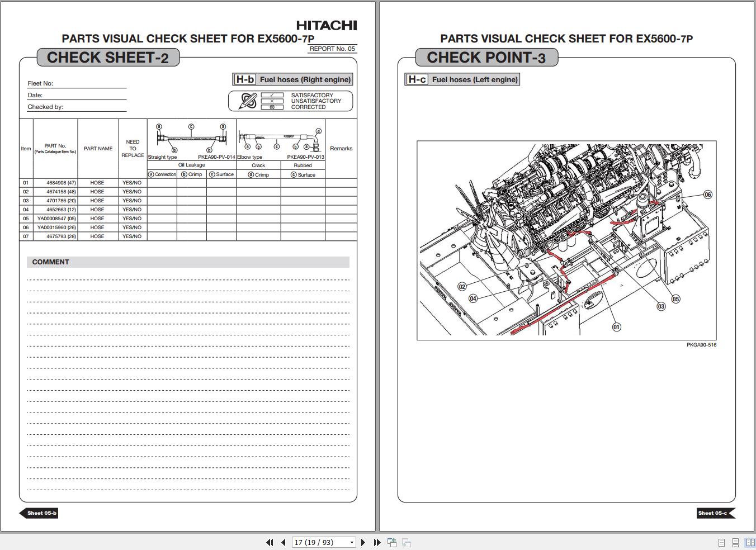
Task: Click the Fuel hoses (Left engine) label
Action: [x=475, y=79]
